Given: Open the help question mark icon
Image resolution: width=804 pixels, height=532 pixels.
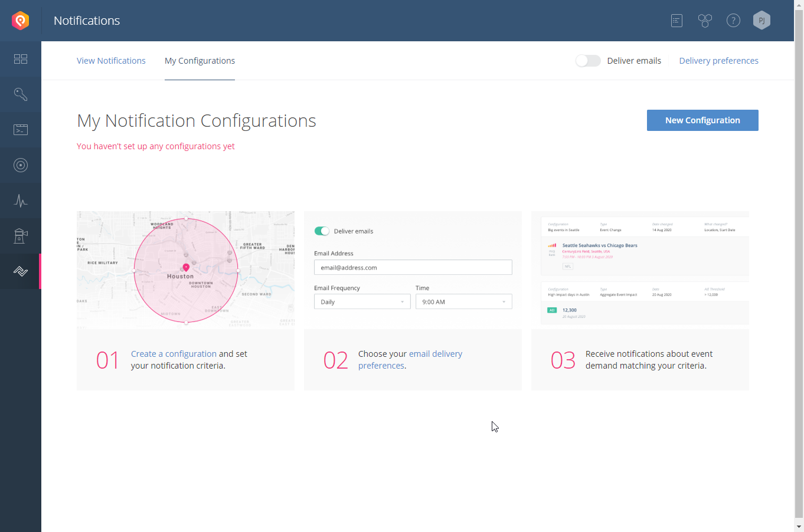Looking at the screenshot, I should coord(733,21).
